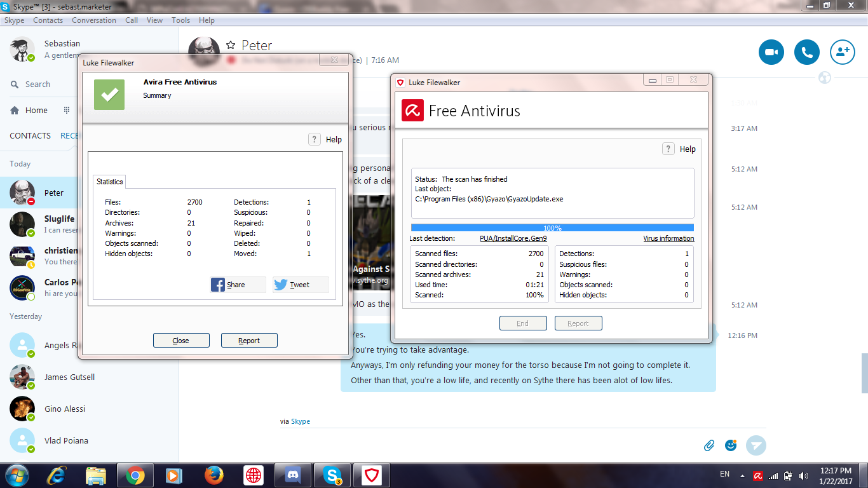Open the Virus information link
The height and width of the screenshot is (488, 868).
pyautogui.click(x=668, y=239)
